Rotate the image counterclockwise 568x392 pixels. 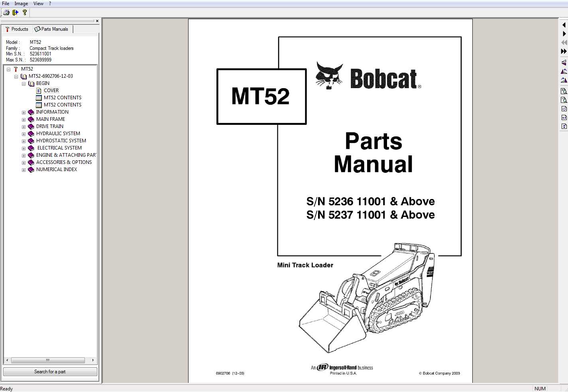click(x=564, y=71)
